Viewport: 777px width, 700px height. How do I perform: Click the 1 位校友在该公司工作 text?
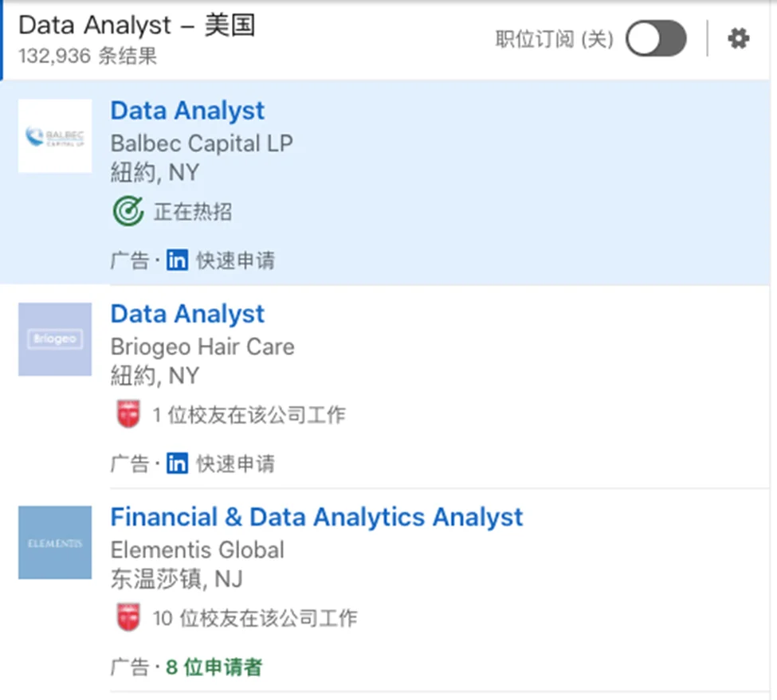(249, 415)
